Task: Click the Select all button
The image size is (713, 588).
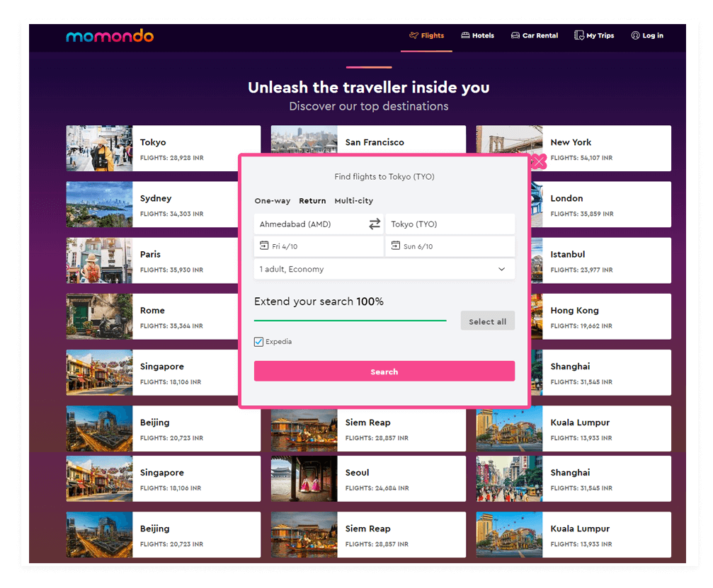Action: coord(487,321)
